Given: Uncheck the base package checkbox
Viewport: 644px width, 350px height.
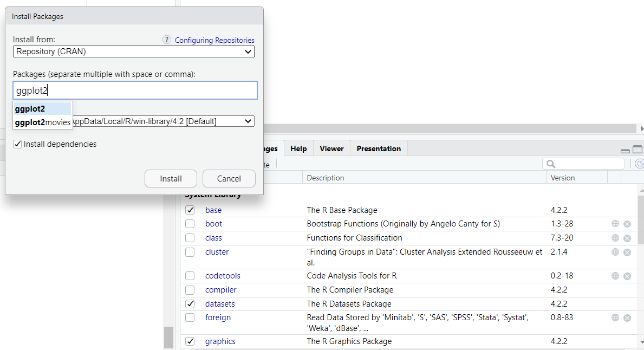Looking at the screenshot, I should (190, 210).
